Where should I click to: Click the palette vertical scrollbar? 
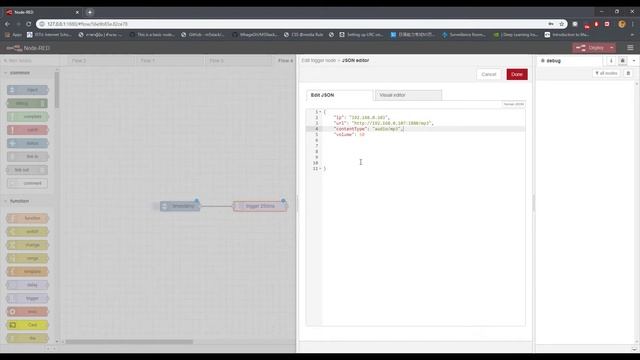tap(57, 90)
